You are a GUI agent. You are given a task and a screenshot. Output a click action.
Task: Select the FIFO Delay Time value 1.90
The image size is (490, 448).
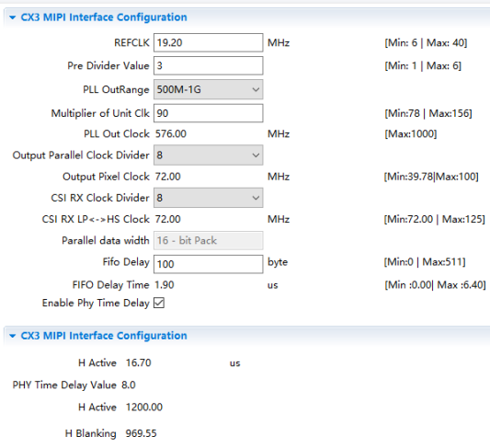tap(165, 285)
